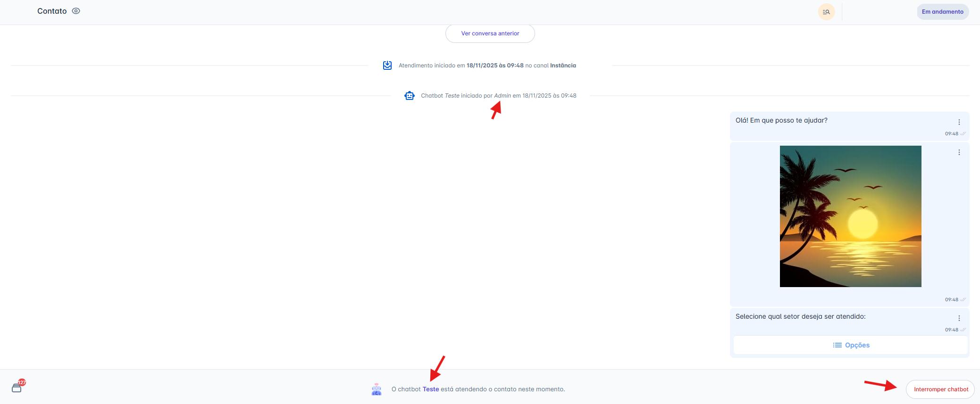Click 'Selecione qual setor deseja ser atendido:' text
Screen dimensions: 980x404
pos(800,316)
